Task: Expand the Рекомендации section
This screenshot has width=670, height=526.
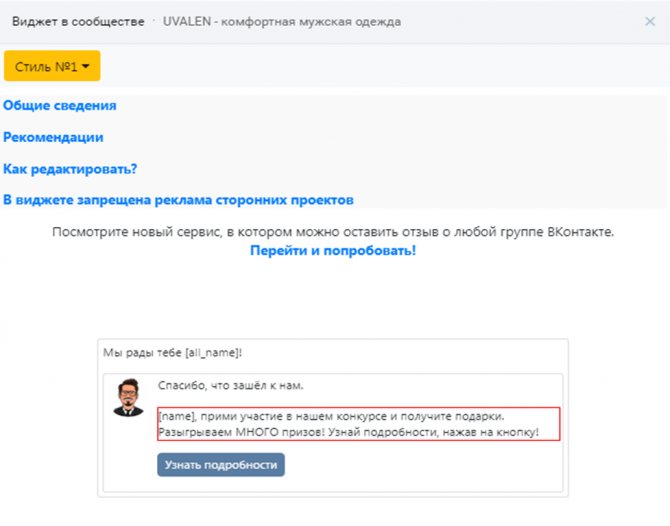Action: point(53,137)
